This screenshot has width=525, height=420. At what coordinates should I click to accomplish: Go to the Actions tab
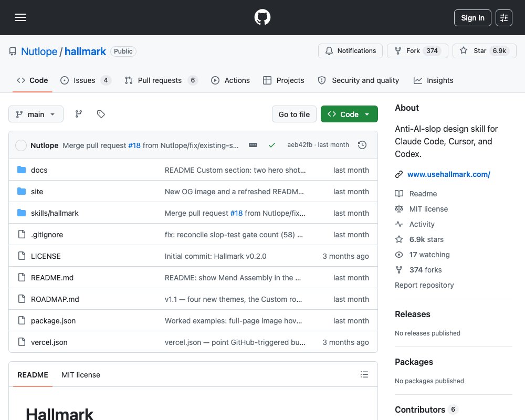point(230,80)
